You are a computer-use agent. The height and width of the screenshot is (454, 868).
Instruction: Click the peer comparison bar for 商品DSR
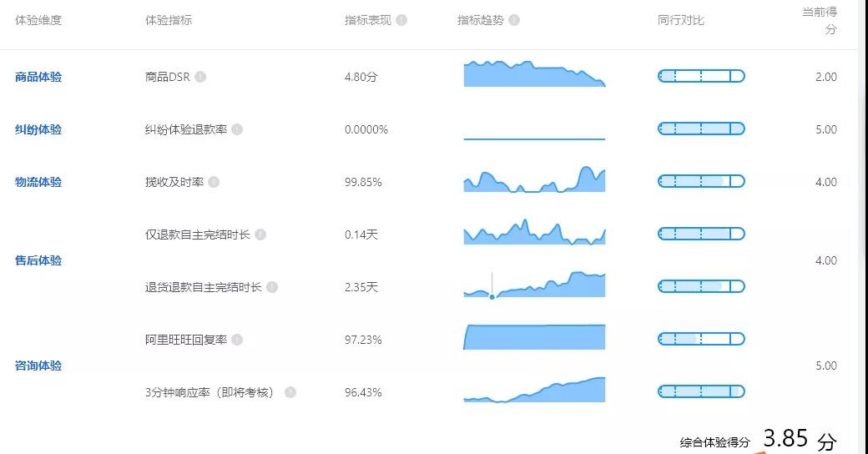(701, 77)
